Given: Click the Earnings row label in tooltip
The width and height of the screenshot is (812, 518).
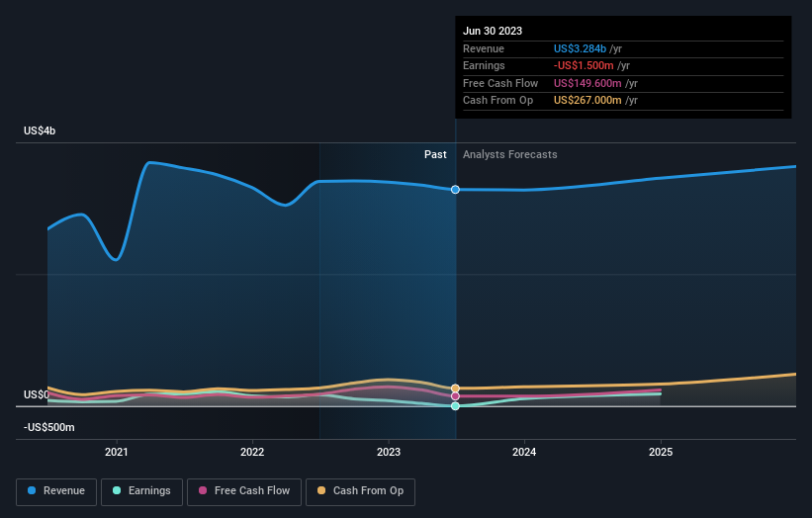Looking at the screenshot, I should click(484, 65).
